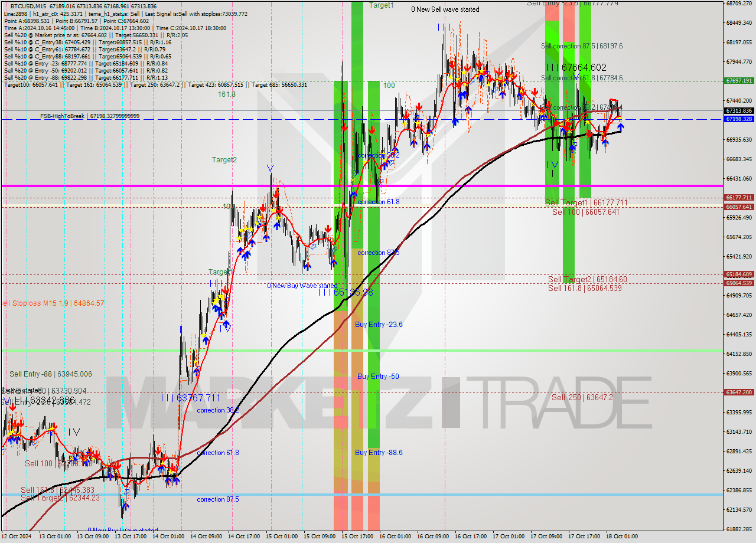The width and height of the screenshot is (756, 543).
Task: Click the 'Sell %20 @ Entry -88' line
Action: [x=86, y=77]
